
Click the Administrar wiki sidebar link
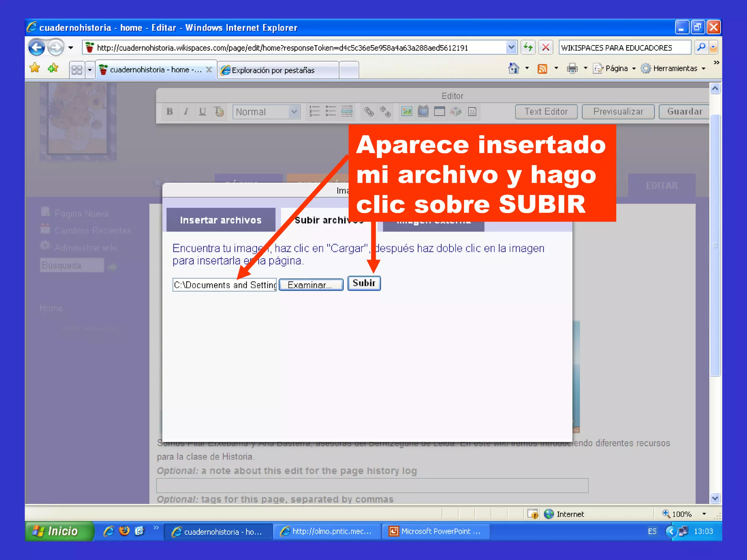point(86,248)
